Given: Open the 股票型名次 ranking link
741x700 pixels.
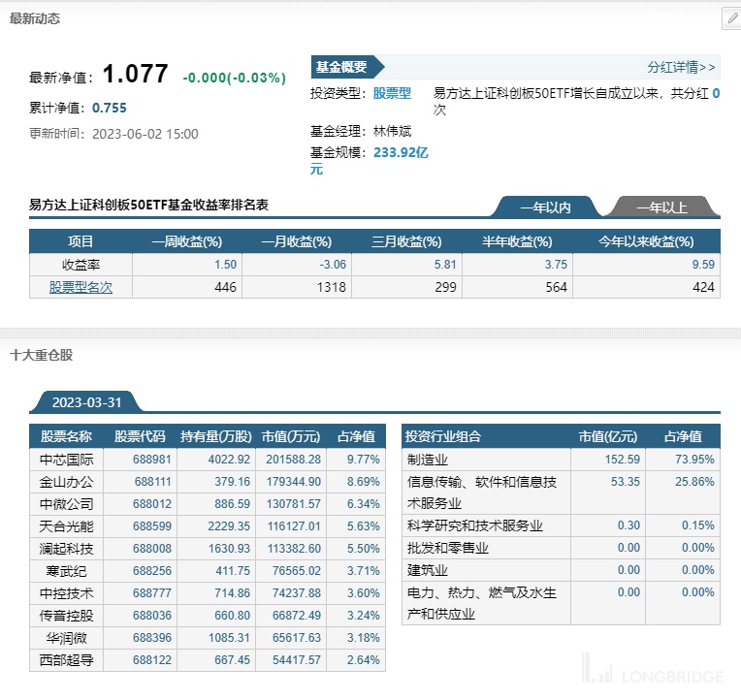Looking at the screenshot, I should (x=81, y=287).
